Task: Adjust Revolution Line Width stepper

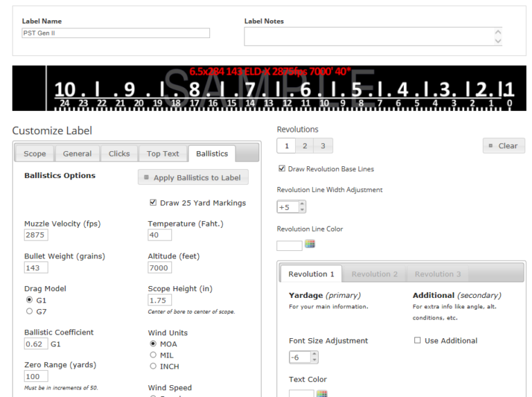Action: click(x=302, y=207)
